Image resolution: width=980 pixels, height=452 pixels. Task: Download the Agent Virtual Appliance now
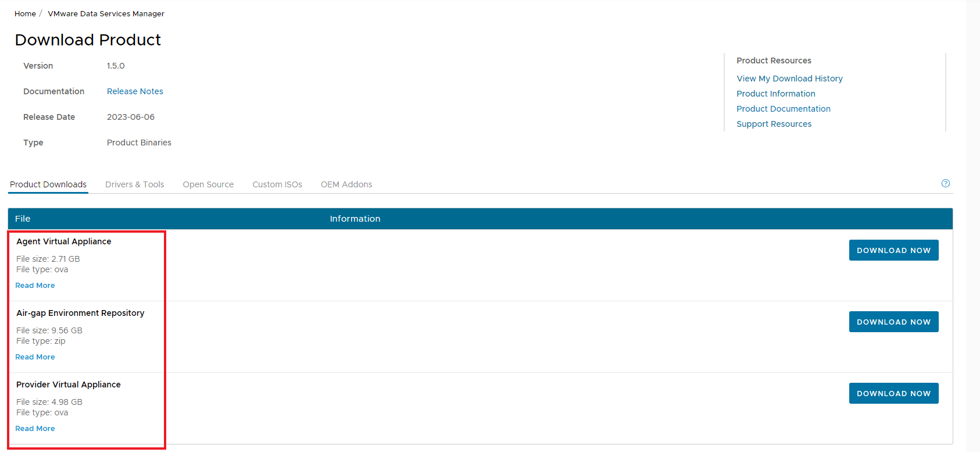click(893, 250)
